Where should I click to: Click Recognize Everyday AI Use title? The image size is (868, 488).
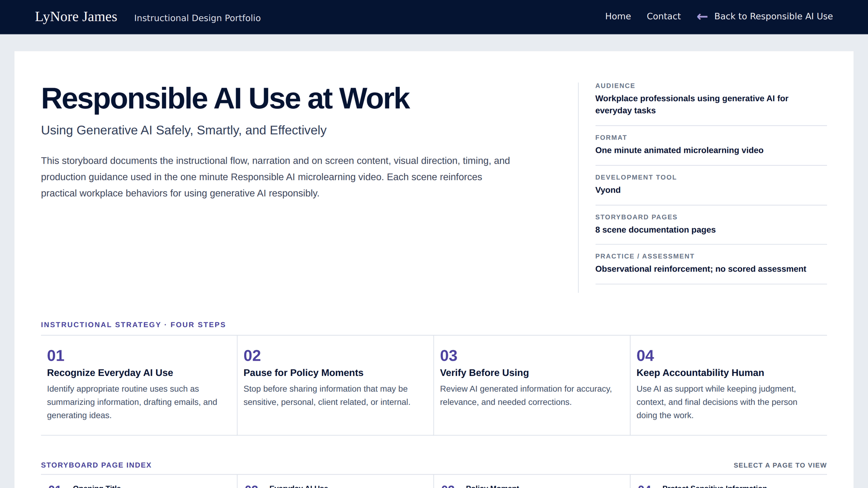[110, 373]
